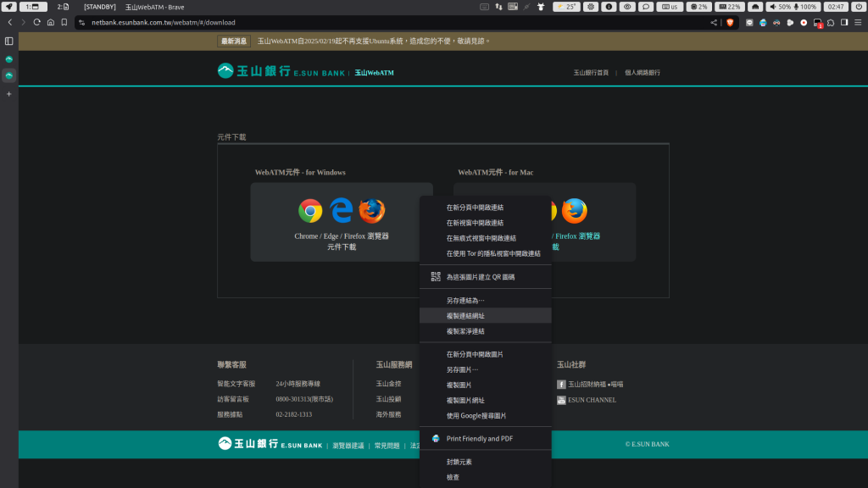Open the extensions puzzle piece menu
The width and height of the screenshot is (868, 488).
tap(831, 23)
